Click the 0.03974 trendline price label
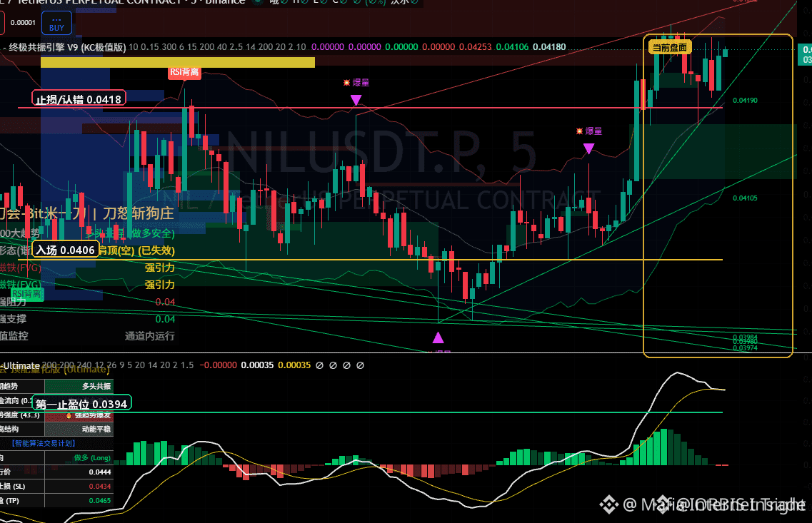Viewport: 812px width, 523px height. pos(745,348)
